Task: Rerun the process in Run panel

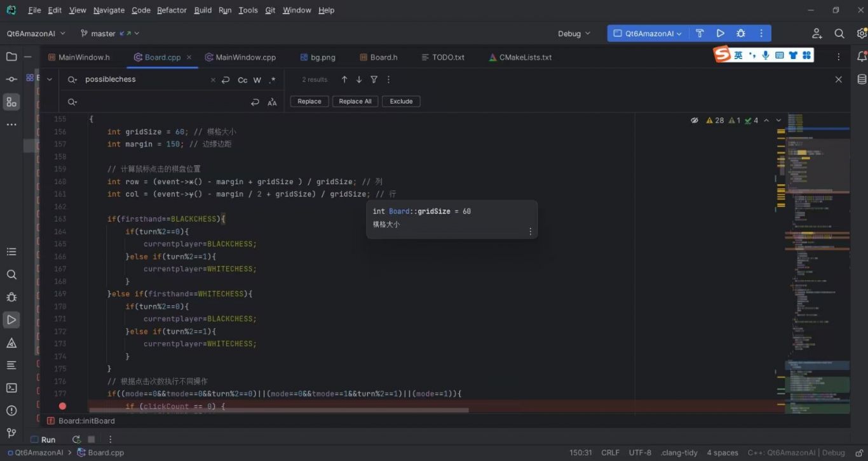Action: 76,439
